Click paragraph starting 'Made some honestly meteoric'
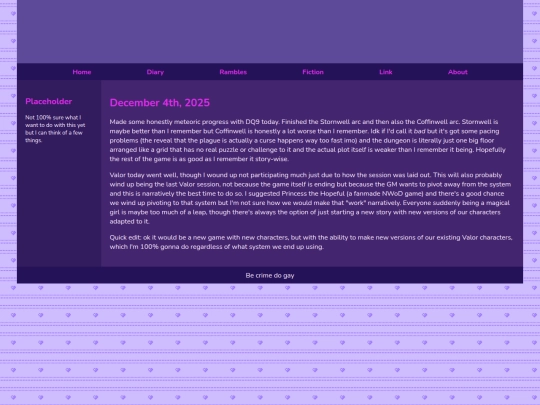540x405 pixels. [x=308, y=140]
